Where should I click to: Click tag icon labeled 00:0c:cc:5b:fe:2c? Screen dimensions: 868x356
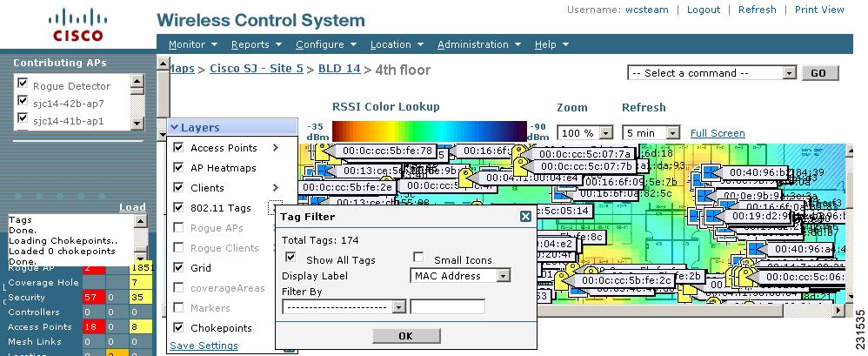[x=562, y=280]
